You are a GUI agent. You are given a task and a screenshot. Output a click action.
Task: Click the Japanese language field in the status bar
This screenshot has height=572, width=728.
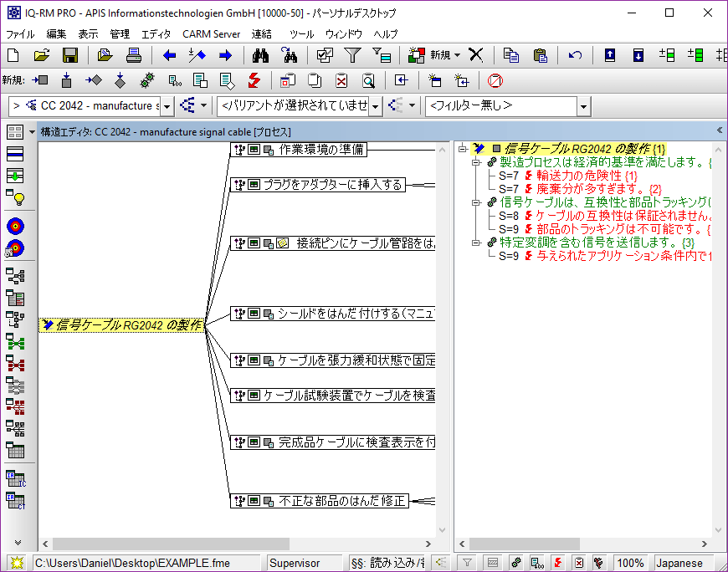point(683,563)
